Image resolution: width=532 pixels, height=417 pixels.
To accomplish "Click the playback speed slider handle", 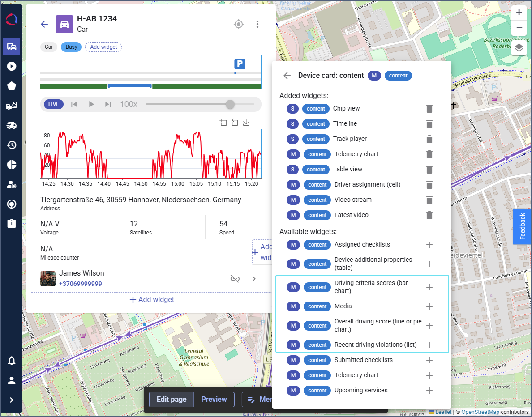I will point(231,104).
